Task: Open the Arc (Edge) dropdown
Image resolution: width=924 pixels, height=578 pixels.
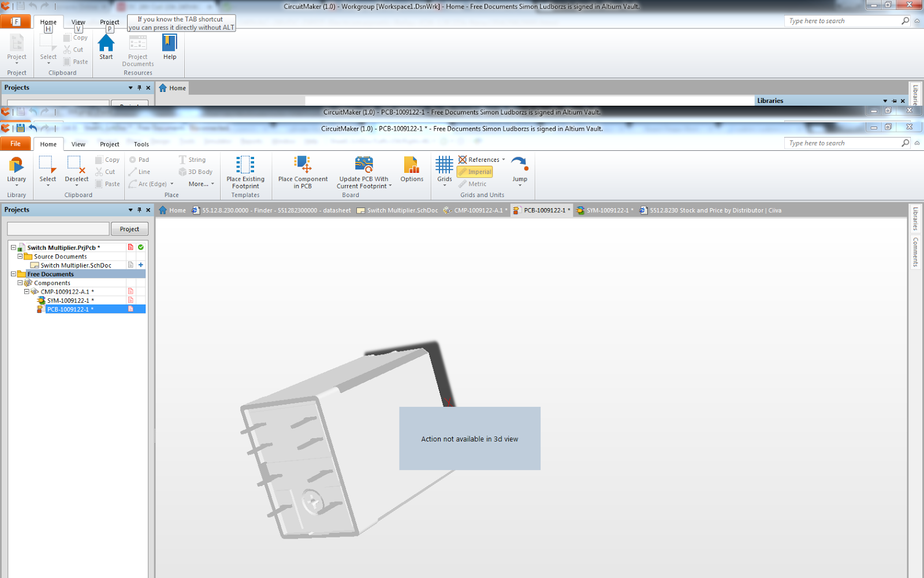Action: point(150,184)
